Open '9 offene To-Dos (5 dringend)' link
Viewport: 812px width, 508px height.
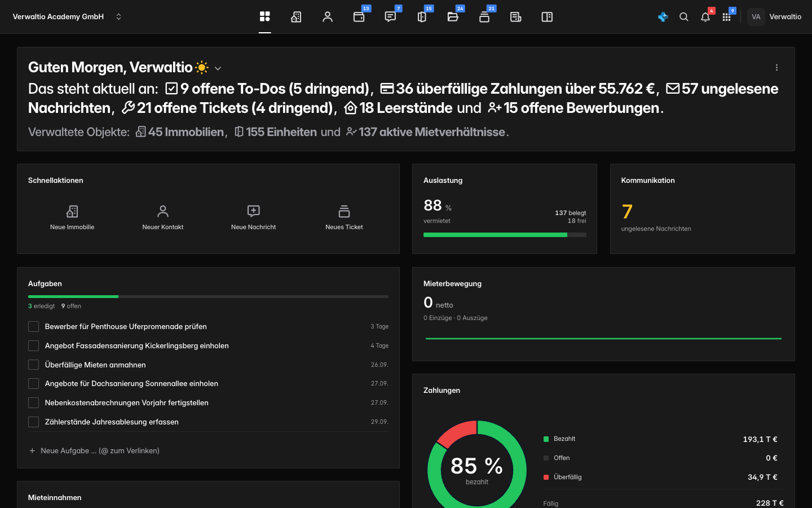(x=267, y=89)
